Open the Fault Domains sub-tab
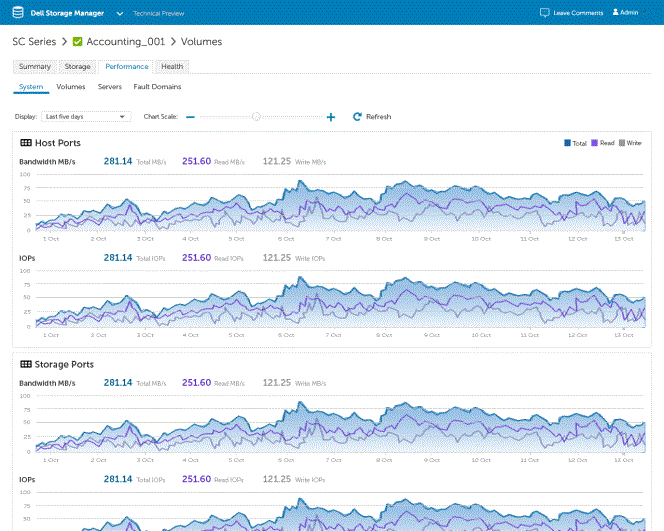The image size is (664, 531). (x=158, y=87)
